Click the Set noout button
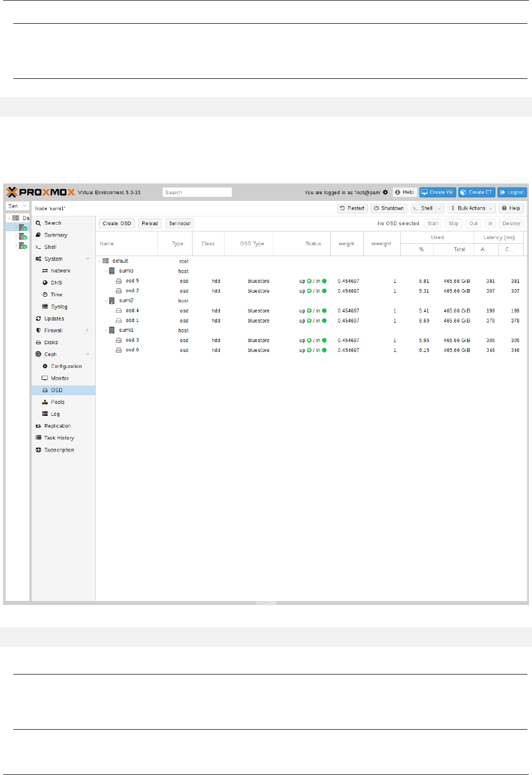The image size is (532, 775). point(180,224)
